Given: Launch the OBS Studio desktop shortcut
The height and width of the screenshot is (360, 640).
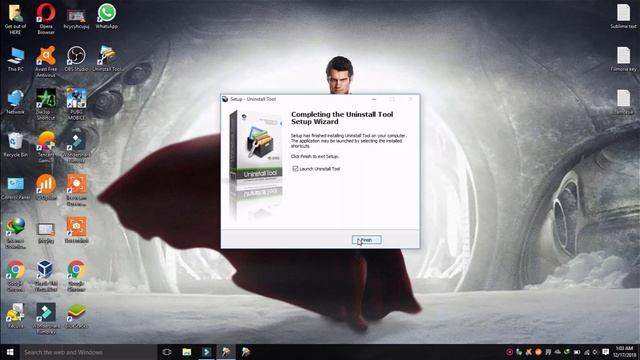Looking at the screenshot, I should [x=76, y=59].
